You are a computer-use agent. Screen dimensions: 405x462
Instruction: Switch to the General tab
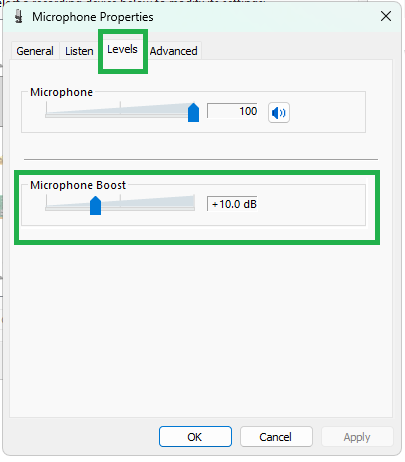click(35, 51)
